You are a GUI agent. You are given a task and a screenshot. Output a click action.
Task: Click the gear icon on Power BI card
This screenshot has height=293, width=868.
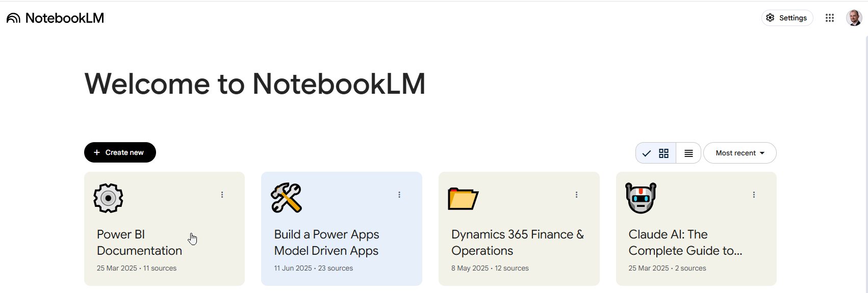click(108, 198)
